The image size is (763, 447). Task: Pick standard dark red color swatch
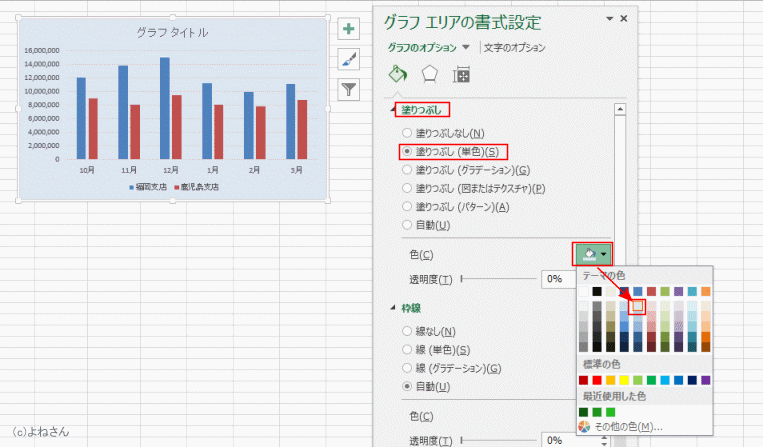583,380
